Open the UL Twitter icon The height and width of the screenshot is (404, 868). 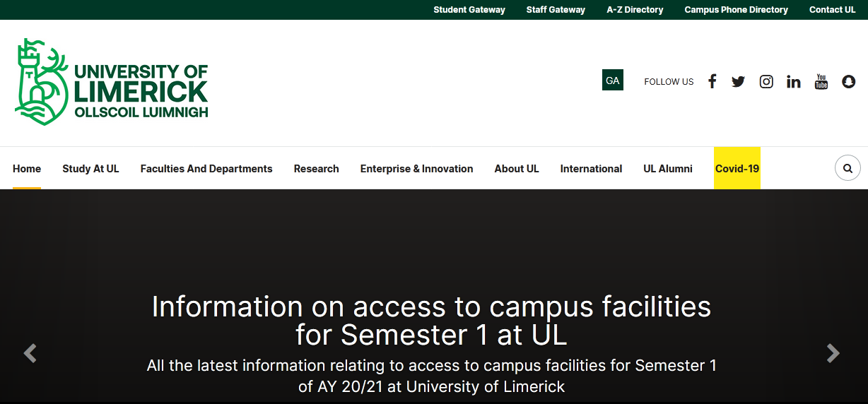738,81
